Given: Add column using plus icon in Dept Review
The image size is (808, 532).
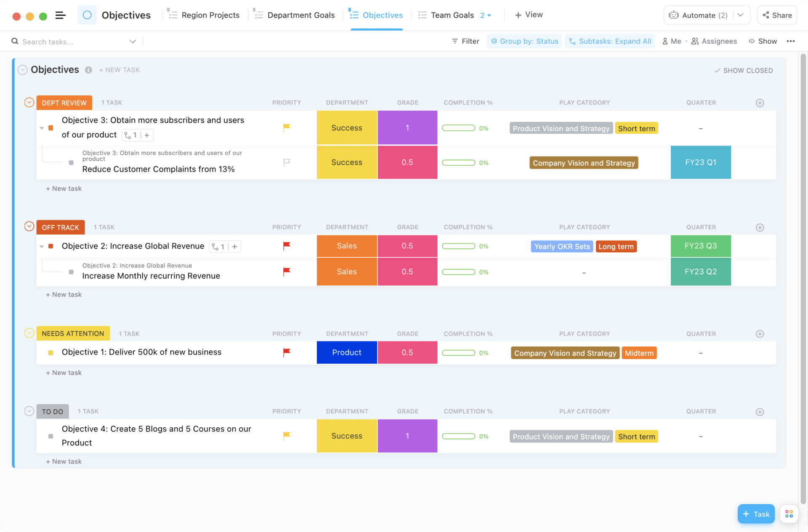Looking at the screenshot, I should pos(760,103).
